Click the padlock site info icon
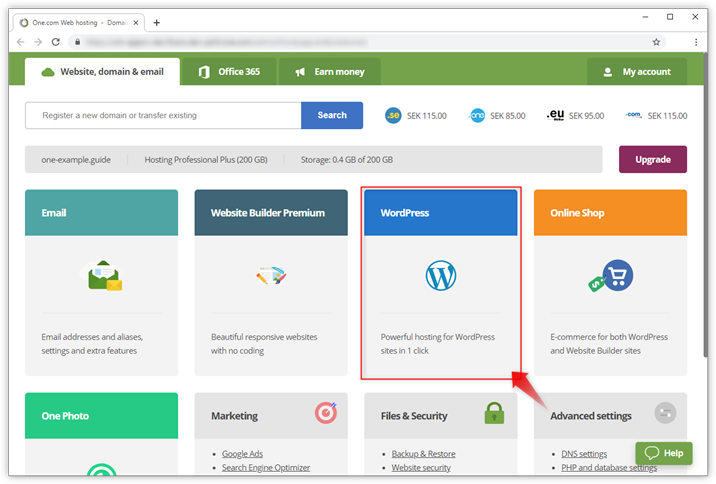716x484 pixels. [78, 42]
